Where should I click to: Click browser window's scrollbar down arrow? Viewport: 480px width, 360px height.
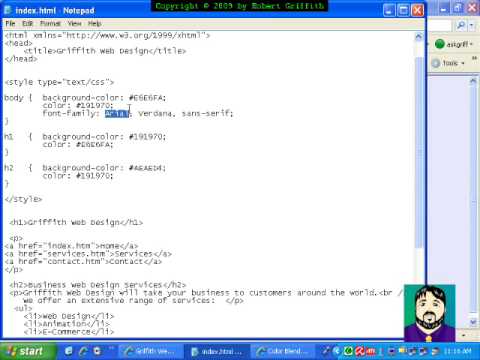(x=473, y=322)
